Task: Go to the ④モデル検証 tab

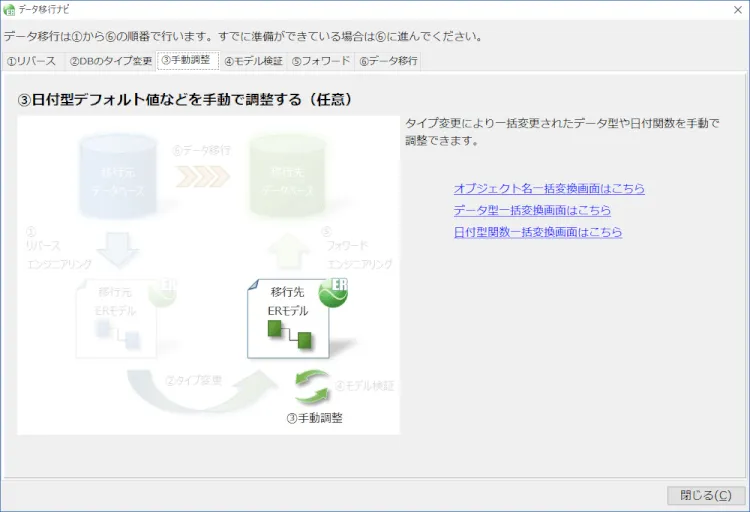Action: (x=253, y=61)
